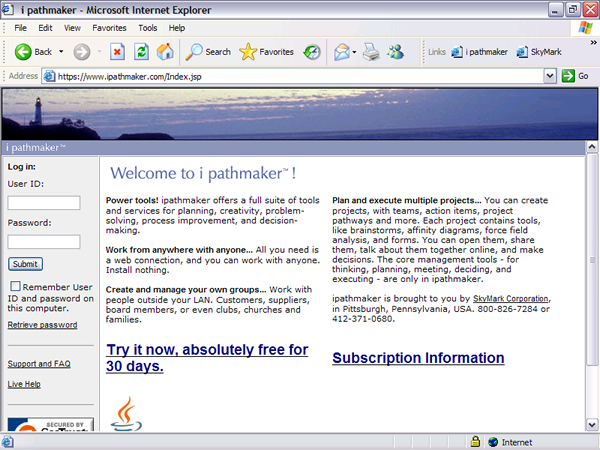Click the Password input field
600x450 pixels.
click(44, 242)
